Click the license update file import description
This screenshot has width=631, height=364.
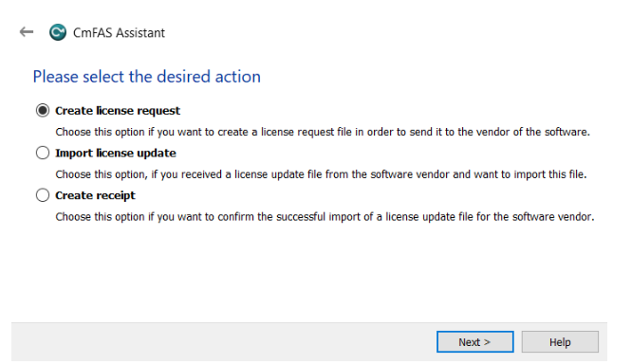click(x=321, y=174)
